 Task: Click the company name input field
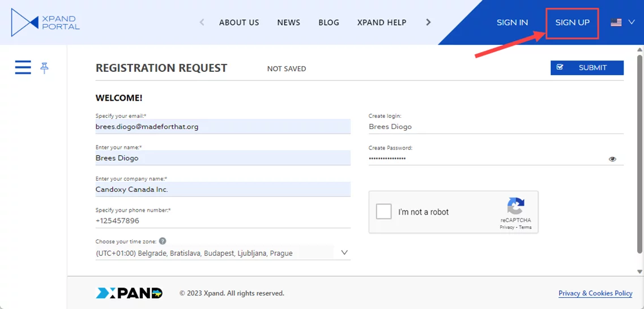223,190
